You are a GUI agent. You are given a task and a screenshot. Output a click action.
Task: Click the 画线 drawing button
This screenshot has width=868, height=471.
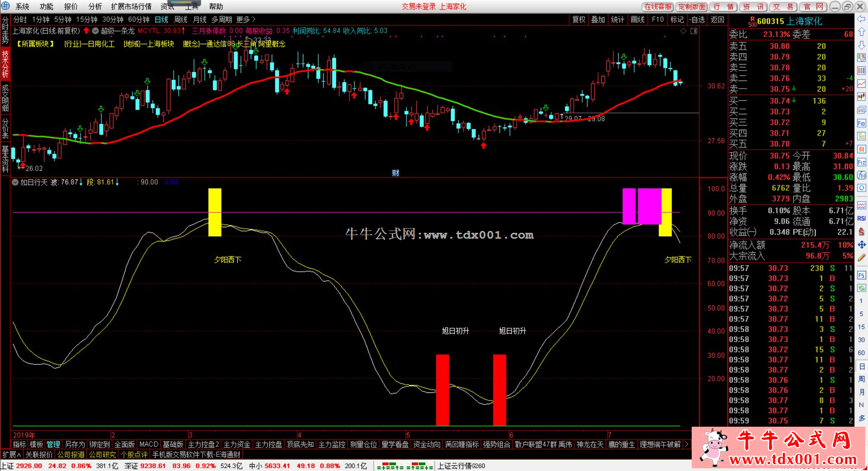click(637, 19)
